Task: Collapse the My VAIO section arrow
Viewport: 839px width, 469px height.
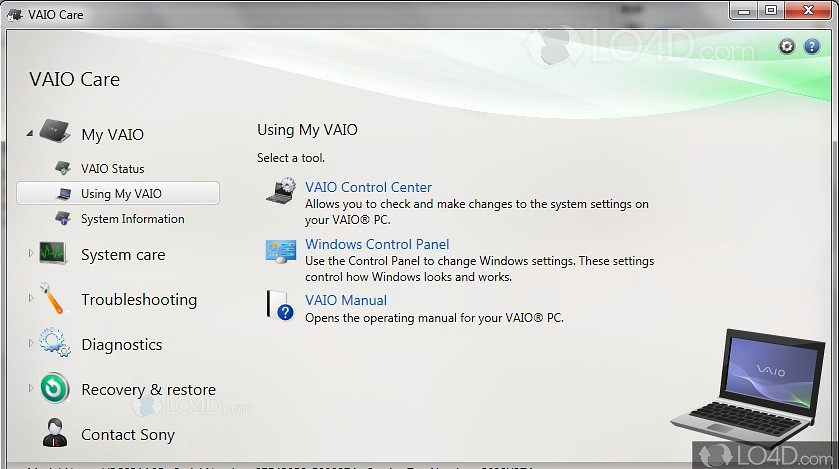Action: point(29,133)
